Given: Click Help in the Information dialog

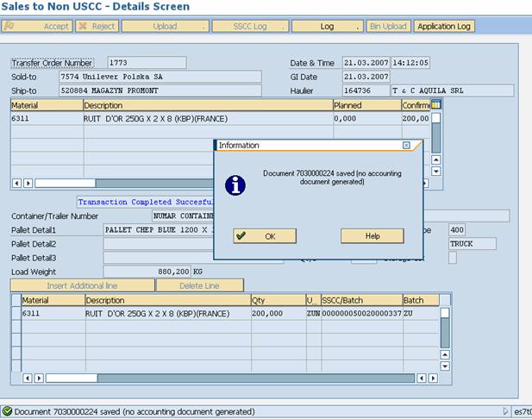Looking at the screenshot, I should coord(372,235).
